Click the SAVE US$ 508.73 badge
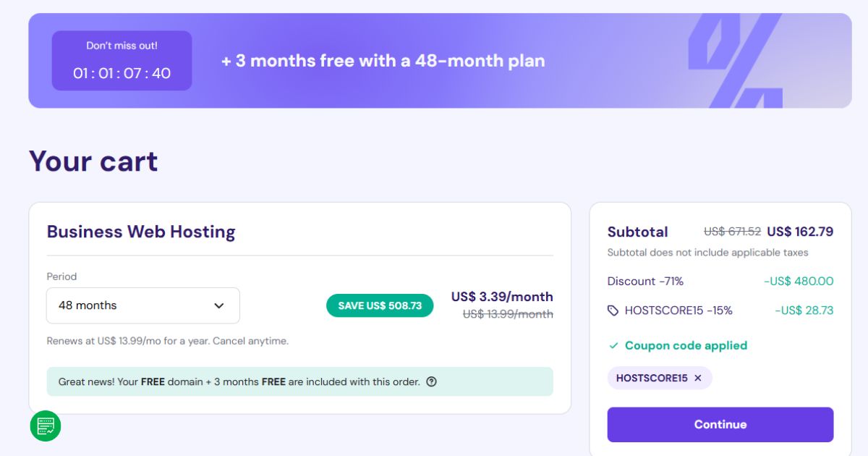Screen dimensions: 868x456 (x=380, y=305)
